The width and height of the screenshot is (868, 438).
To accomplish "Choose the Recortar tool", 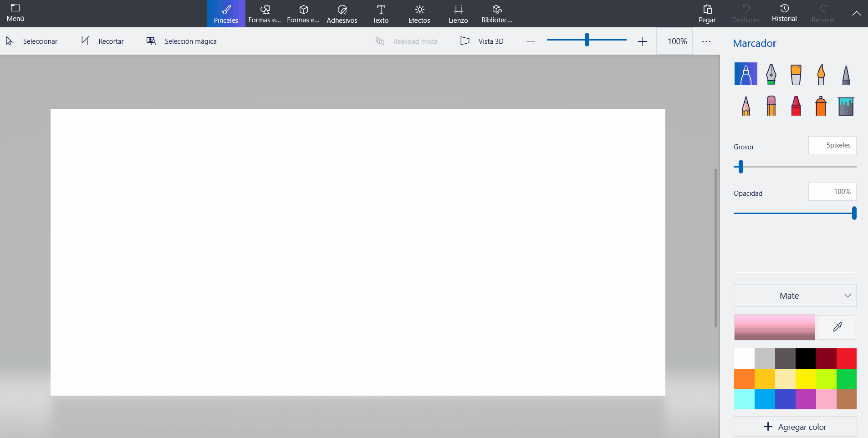I will pyautogui.click(x=102, y=41).
